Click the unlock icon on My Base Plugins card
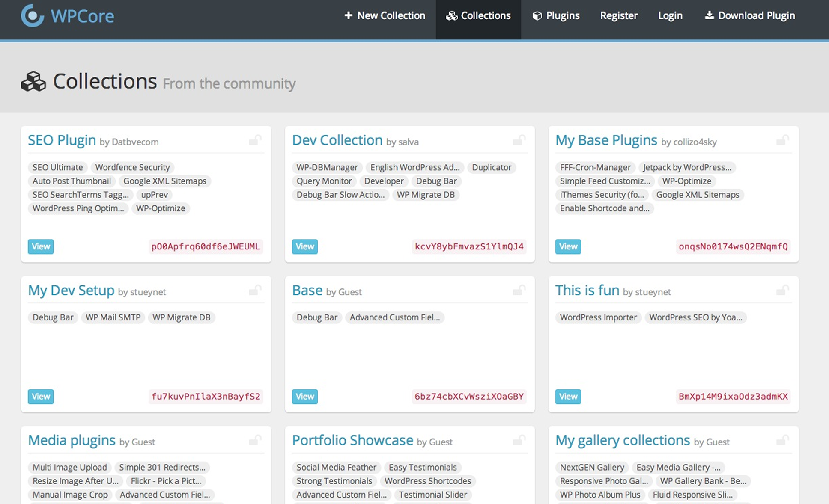 tap(782, 140)
